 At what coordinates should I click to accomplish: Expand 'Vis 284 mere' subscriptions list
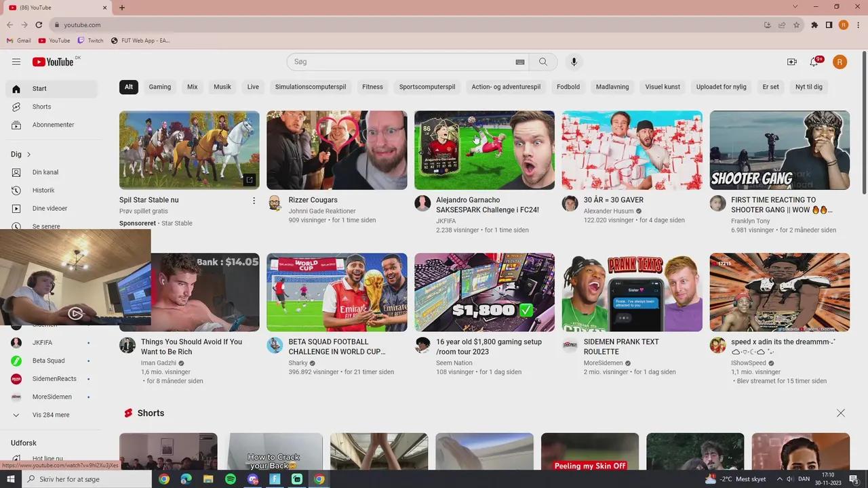51,415
